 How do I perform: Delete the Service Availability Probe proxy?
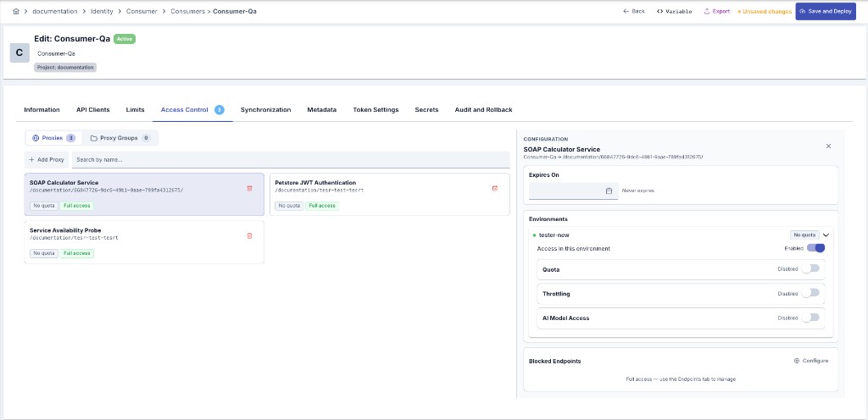249,236
